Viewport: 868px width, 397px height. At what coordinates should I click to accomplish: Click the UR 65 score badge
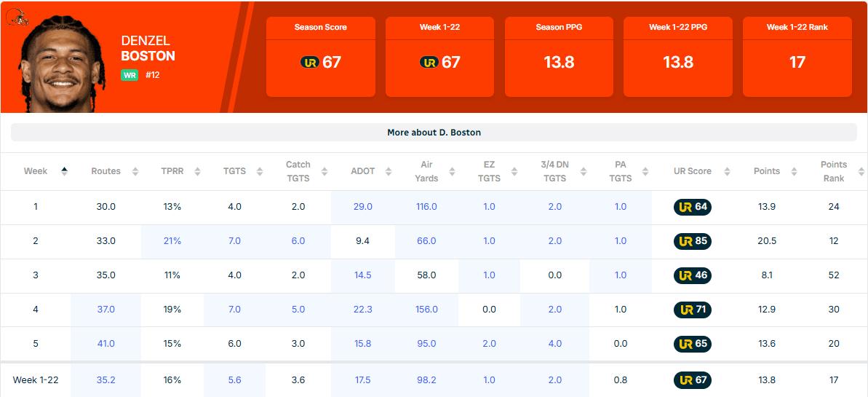(x=693, y=344)
